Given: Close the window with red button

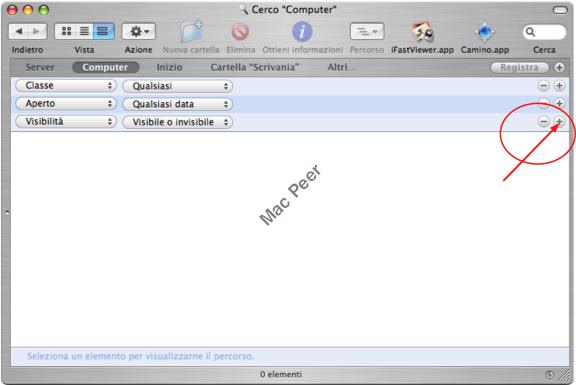Looking at the screenshot, I should pos(12,10).
